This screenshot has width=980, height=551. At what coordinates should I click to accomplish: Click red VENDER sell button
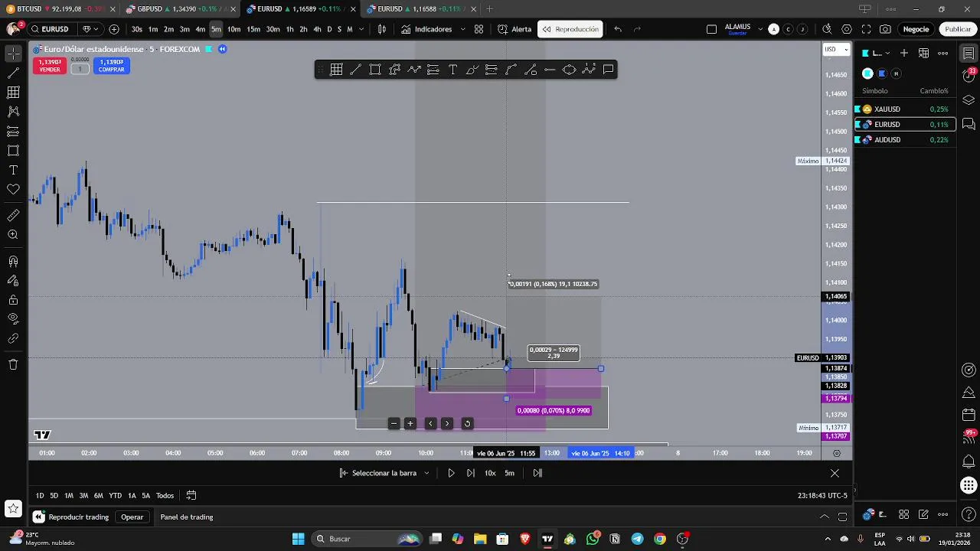(x=50, y=66)
